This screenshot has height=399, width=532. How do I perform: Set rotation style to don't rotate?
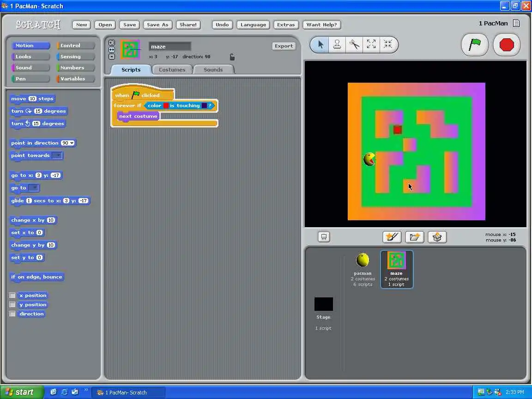coord(112,56)
